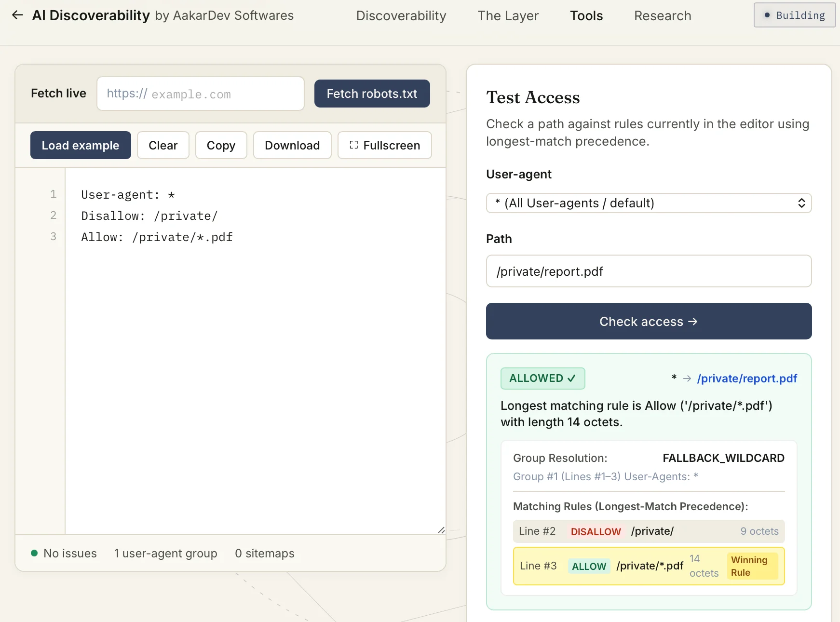
Task: Click editor line 'Disallow: /private/'
Action: (x=149, y=216)
